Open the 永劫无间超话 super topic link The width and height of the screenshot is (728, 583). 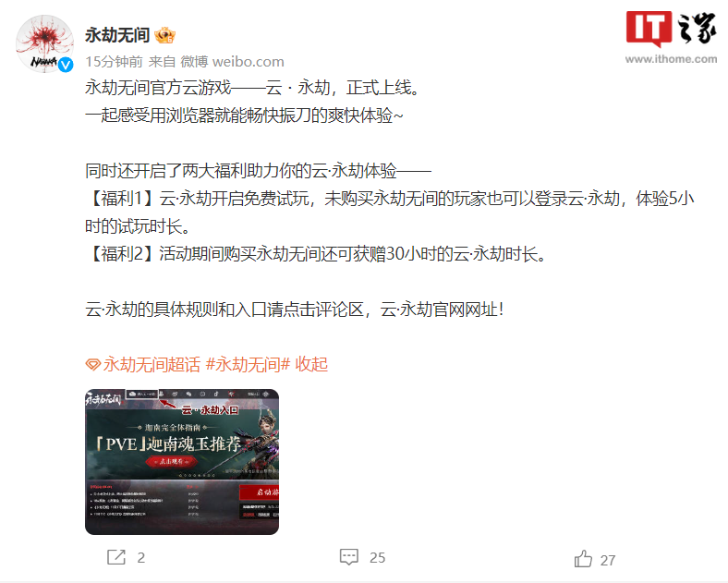point(152,364)
